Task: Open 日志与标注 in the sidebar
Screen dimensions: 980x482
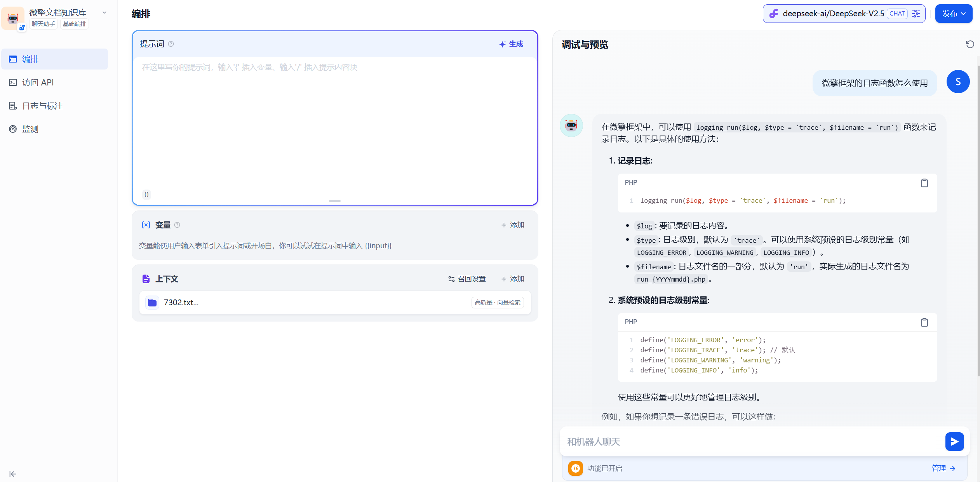Action: (x=54, y=106)
